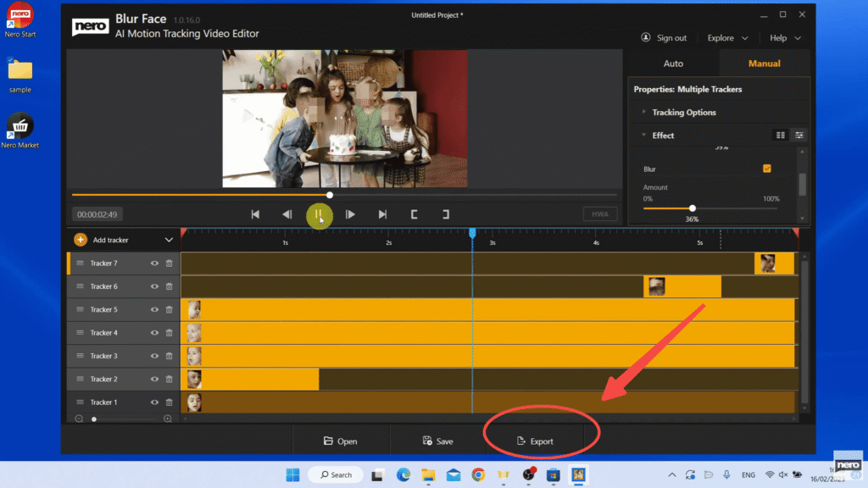
Task: Step forward one frame
Action: pos(350,214)
